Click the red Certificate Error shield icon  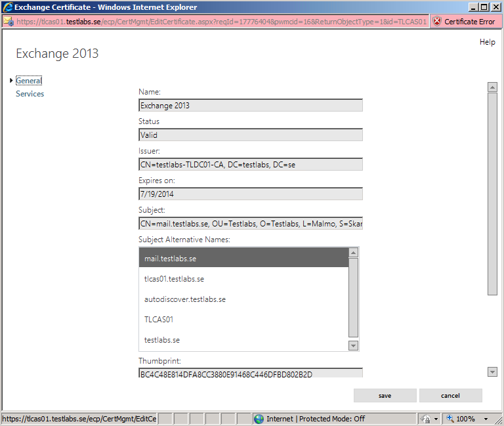pyautogui.click(x=437, y=22)
